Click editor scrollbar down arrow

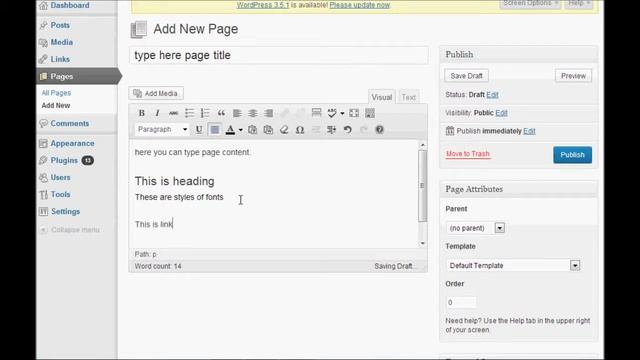click(x=422, y=243)
